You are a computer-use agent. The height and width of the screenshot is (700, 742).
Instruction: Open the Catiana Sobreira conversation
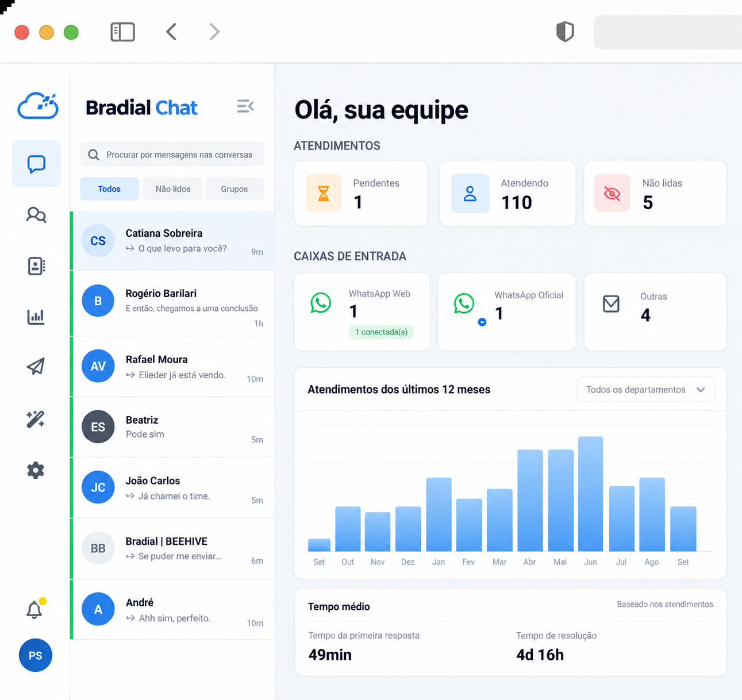pos(172,241)
